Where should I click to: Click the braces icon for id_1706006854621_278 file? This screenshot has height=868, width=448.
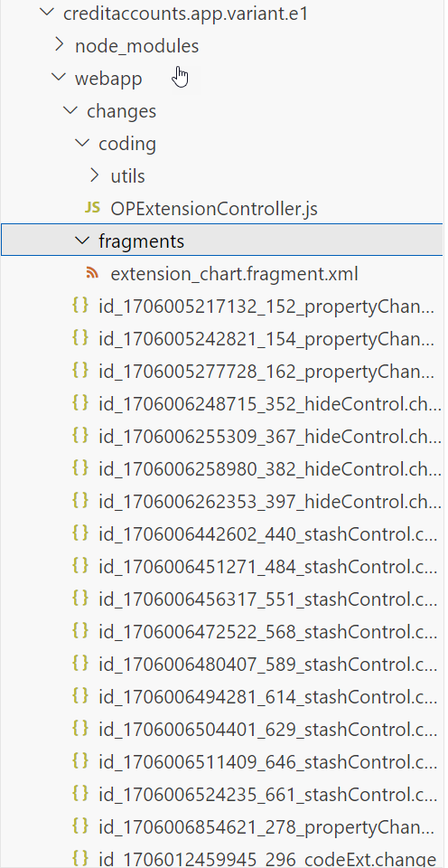tap(80, 826)
